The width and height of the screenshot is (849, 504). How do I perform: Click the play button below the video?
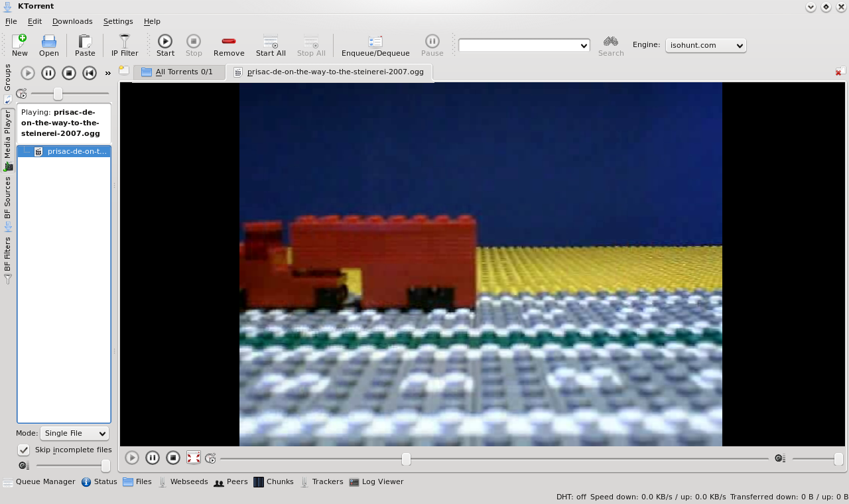(x=132, y=458)
